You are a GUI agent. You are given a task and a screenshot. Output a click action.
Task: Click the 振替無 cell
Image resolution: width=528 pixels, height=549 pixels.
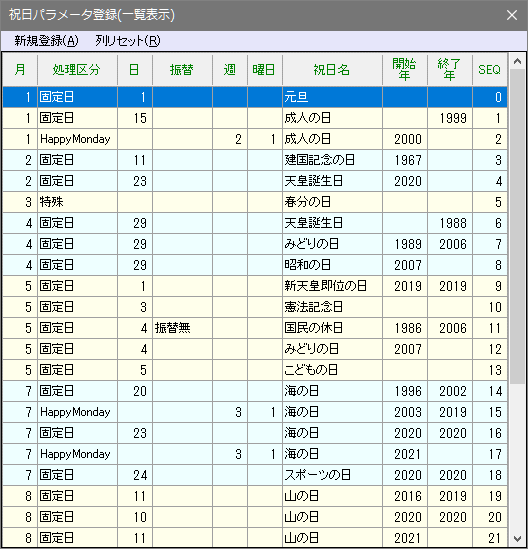pyautogui.click(x=182, y=328)
